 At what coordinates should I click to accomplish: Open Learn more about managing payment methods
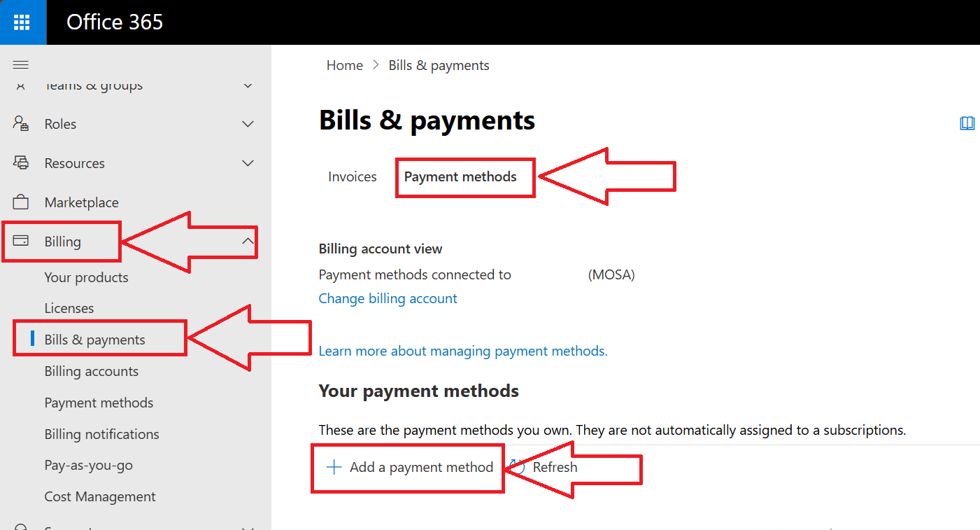pyautogui.click(x=463, y=351)
